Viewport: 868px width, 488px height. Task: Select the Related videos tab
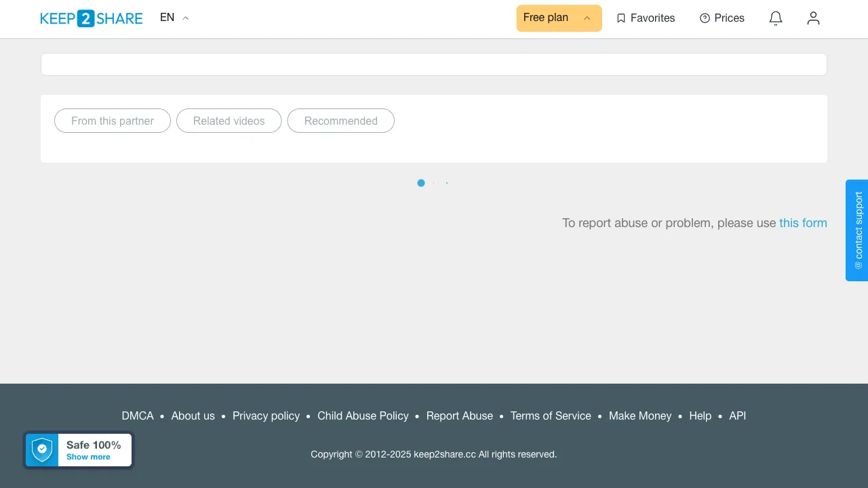point(229,121)
